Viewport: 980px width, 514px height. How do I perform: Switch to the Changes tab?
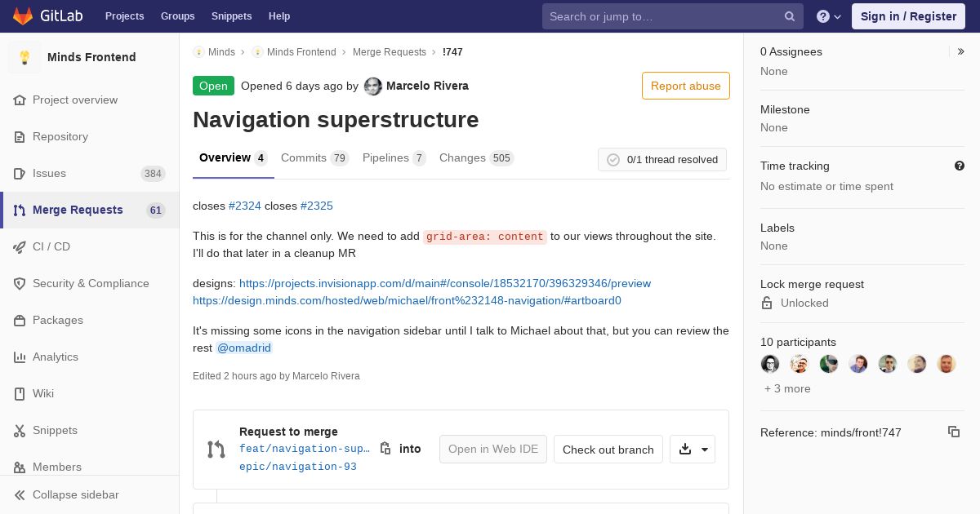pyautogui.click(x=476, y=158)
